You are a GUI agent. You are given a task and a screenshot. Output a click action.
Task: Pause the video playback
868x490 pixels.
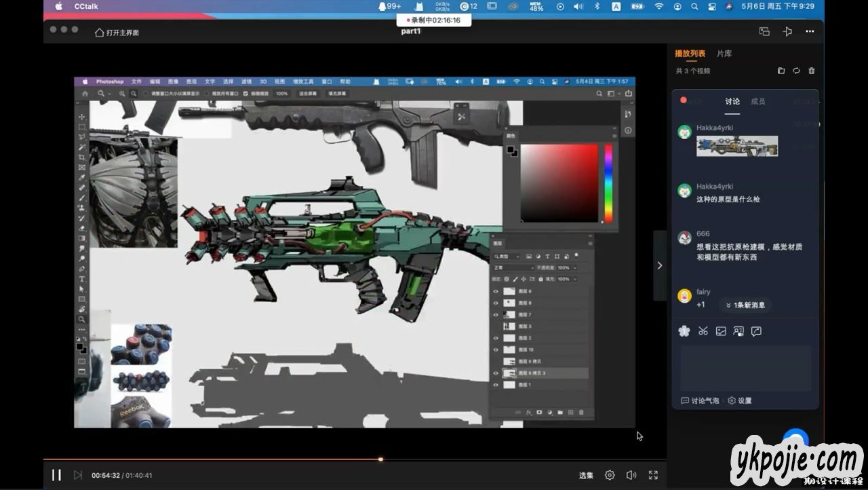point(57,475)
